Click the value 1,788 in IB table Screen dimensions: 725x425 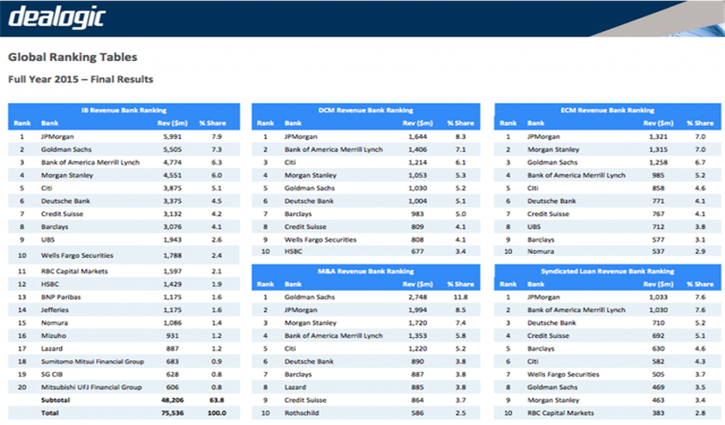[172, 255]
